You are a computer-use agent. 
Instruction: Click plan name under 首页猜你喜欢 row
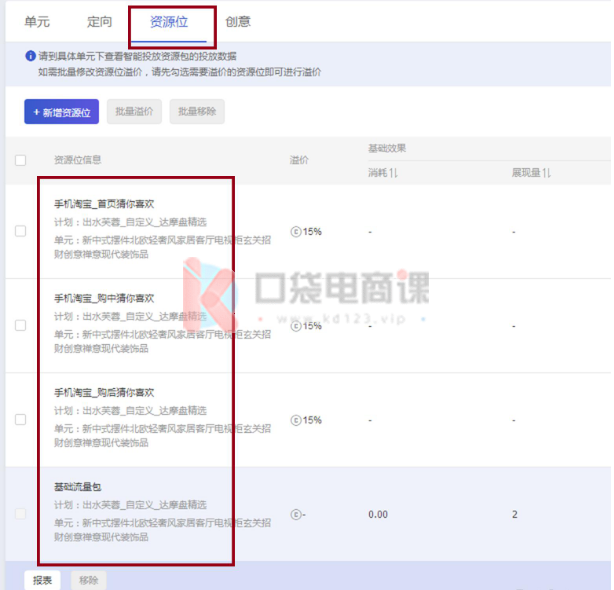(130, 222)
